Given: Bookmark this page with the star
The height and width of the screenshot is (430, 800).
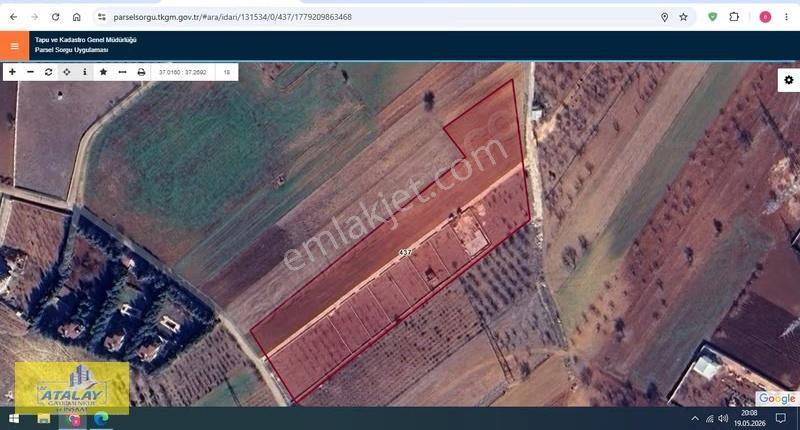Looking at the screenshot, I should [683, 17].
